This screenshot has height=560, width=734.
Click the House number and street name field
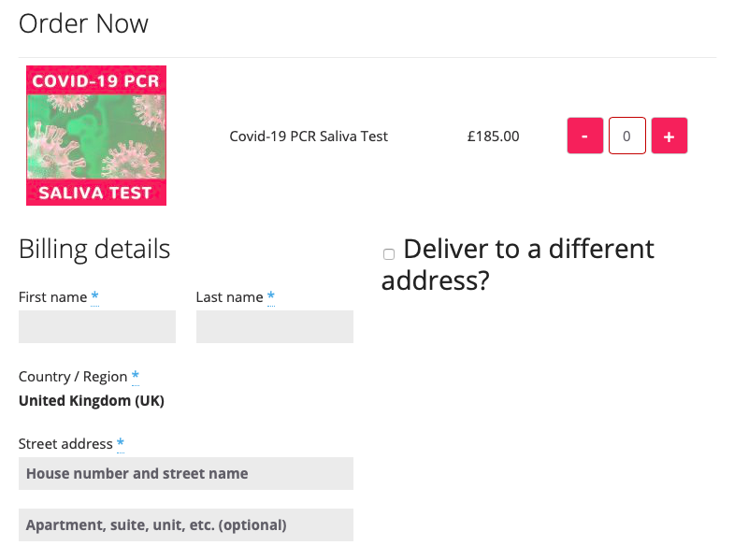[185, 473]
